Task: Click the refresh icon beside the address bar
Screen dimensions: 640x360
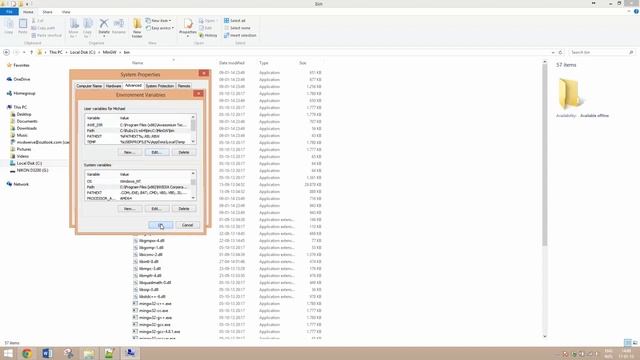Action: tap(560, 52)
